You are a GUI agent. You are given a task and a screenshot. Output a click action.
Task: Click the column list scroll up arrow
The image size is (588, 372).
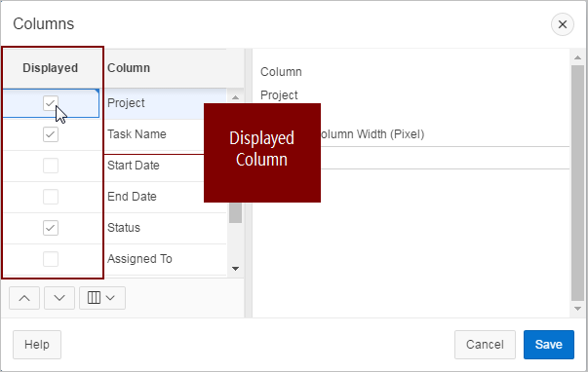click(236, 97)
